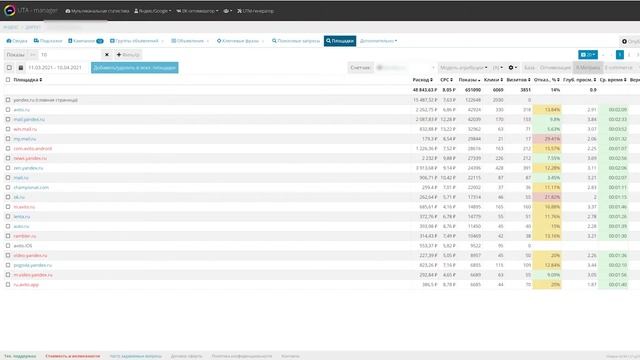This screenshot has height=360, width=640.
Task: Add a new filter with Фильтр button
Action: (128, 54)
